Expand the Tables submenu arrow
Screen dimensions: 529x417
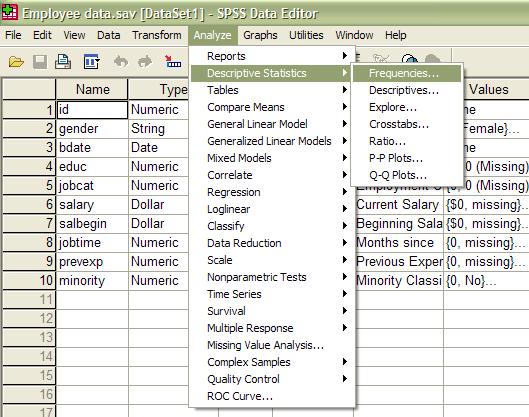(344, 89)
